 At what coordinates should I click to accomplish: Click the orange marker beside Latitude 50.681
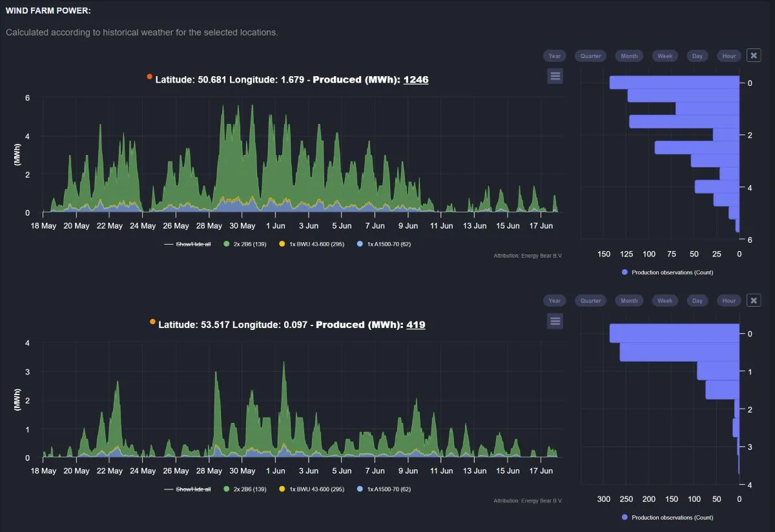pyautogui.click(x=150, y=77)
